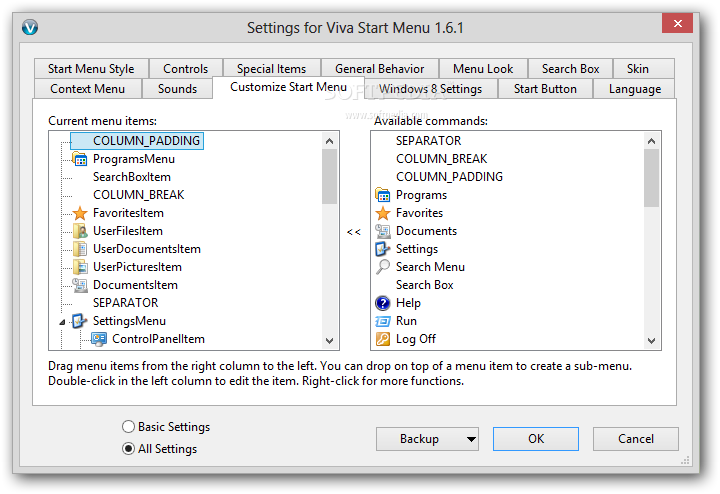Viewport: 720px width, 494px height.
Task: Select COLUMN_BREAK in available commands
Action: coord(442,159)
